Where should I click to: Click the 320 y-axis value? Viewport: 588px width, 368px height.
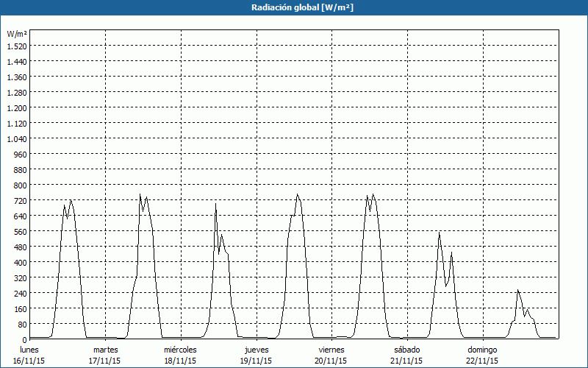click(x=21, y=278)
